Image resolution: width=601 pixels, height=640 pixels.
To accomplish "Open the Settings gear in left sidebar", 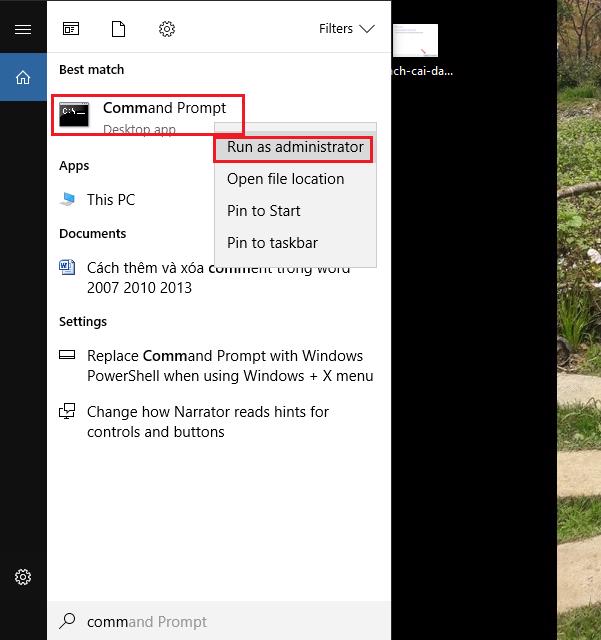I will tap(23, 577).
